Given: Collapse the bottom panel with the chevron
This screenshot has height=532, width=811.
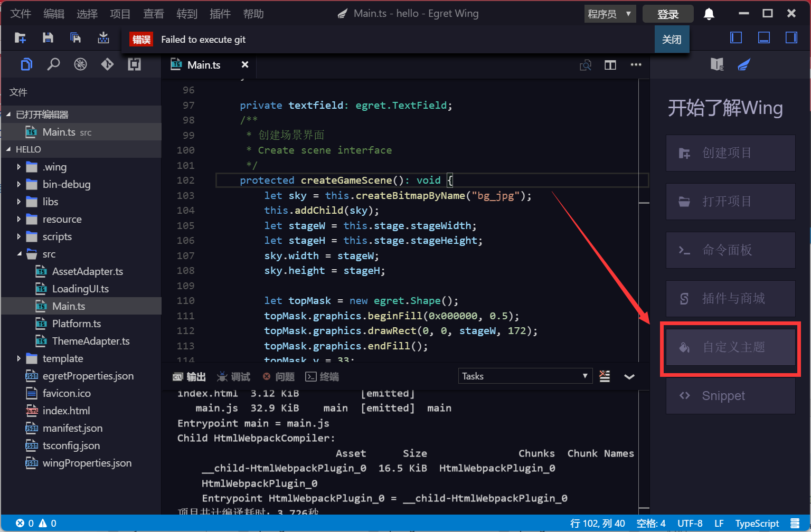Looking at the screenshot, I should (x=629, y=377).
